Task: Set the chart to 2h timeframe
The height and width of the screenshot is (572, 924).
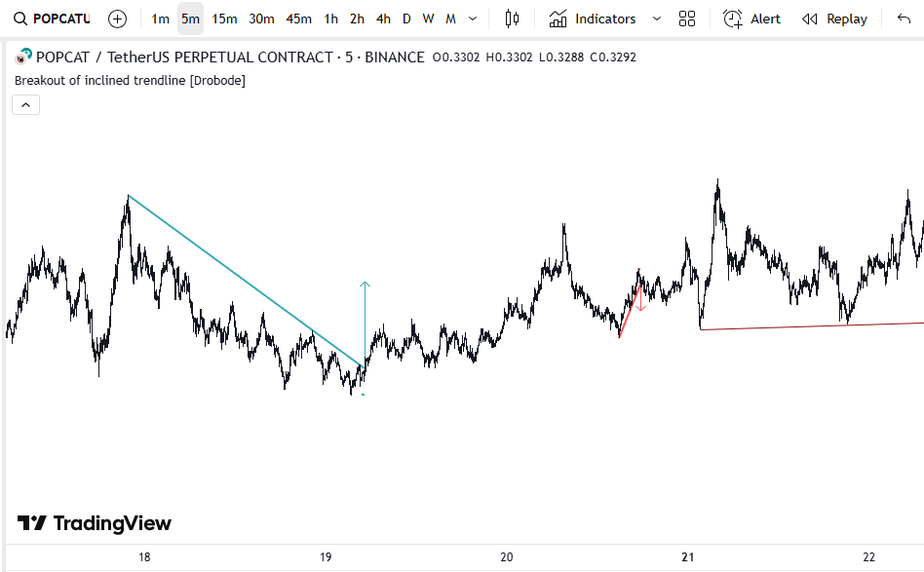Action: (x=357, y=19)
